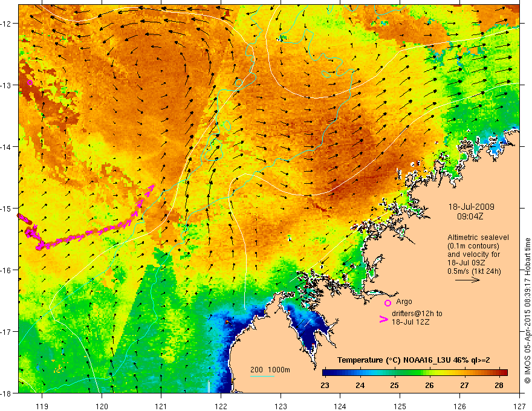This screenshot has width=532, height=411.
Task: Click colorbar tick label 28
Action: coord(499,385)
